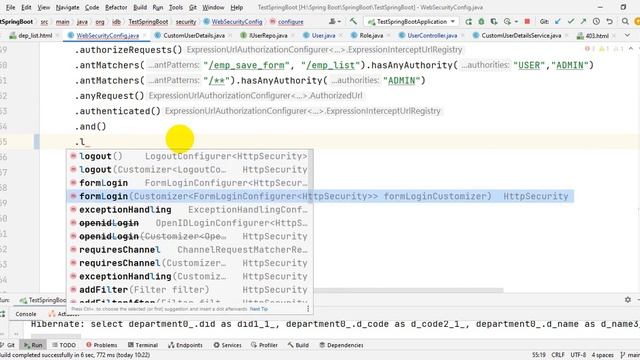Select exceptionHandling ExceptionHandlingConf… suggestion
640x360 pixels.
pyautogui.click(x=189, y=210)
